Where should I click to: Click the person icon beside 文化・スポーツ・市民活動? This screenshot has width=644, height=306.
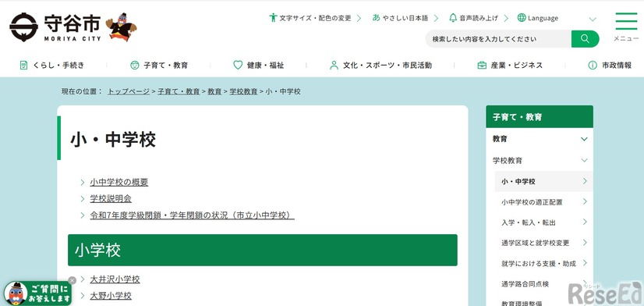(x=334, y=65)
